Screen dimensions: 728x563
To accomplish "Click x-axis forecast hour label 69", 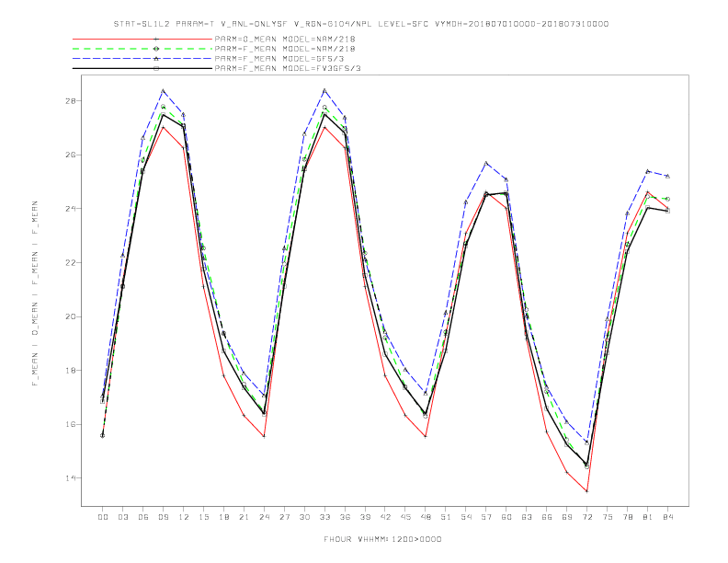I will 567,517.
